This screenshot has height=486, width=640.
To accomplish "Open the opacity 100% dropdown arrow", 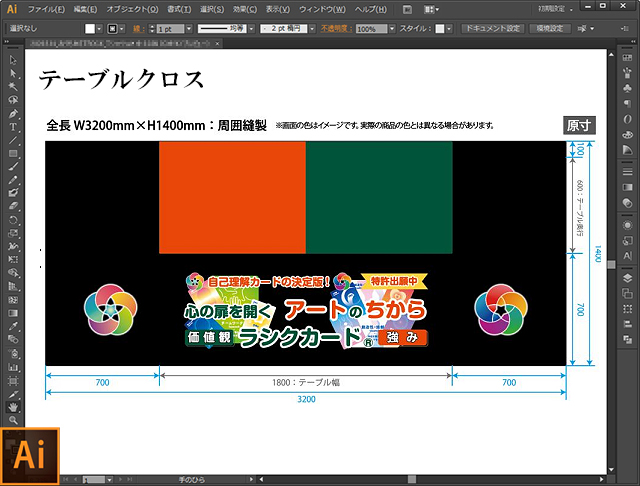I will [392, 29].
